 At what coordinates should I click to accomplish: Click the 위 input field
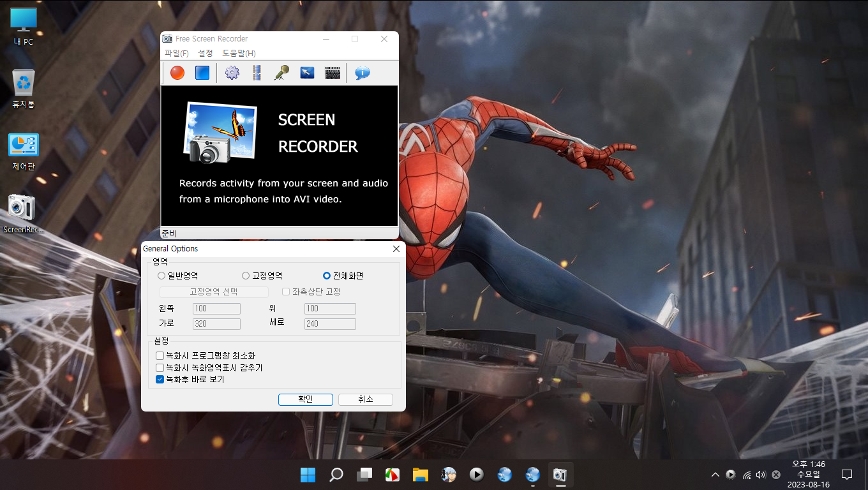[330, 309]
